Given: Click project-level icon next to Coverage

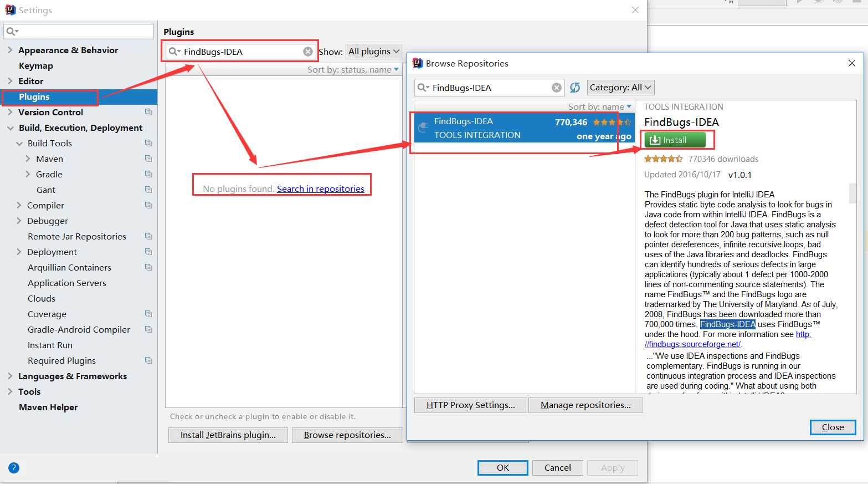Looking at the screenshot, I should (148, 314).
